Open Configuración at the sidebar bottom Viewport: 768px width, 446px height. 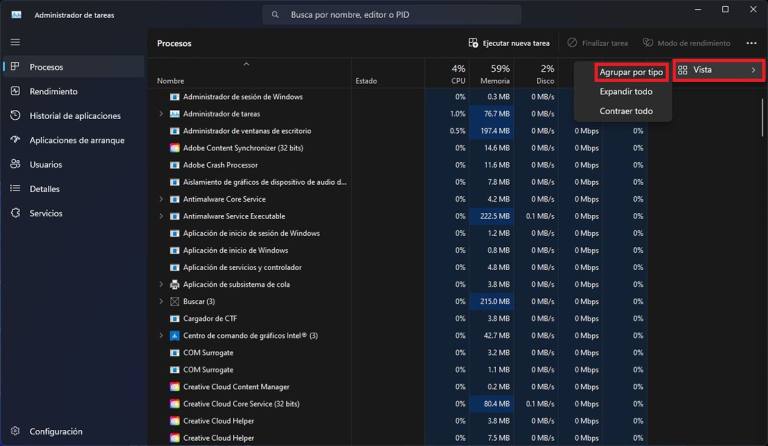pyautogui.click(x=73, y=431)
